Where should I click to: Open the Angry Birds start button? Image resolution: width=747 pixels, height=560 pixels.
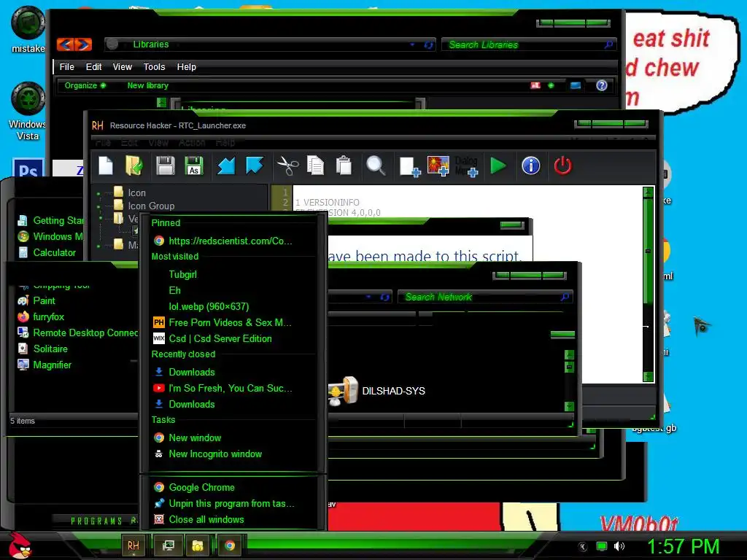coord(18,545)
